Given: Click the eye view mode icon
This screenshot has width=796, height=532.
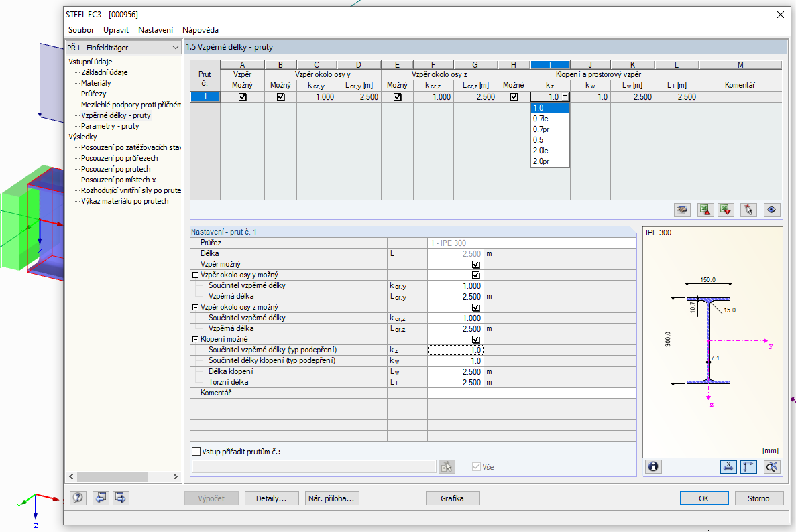Looking at the screenshot, I should pyautogui.click(x=771, y=210).
